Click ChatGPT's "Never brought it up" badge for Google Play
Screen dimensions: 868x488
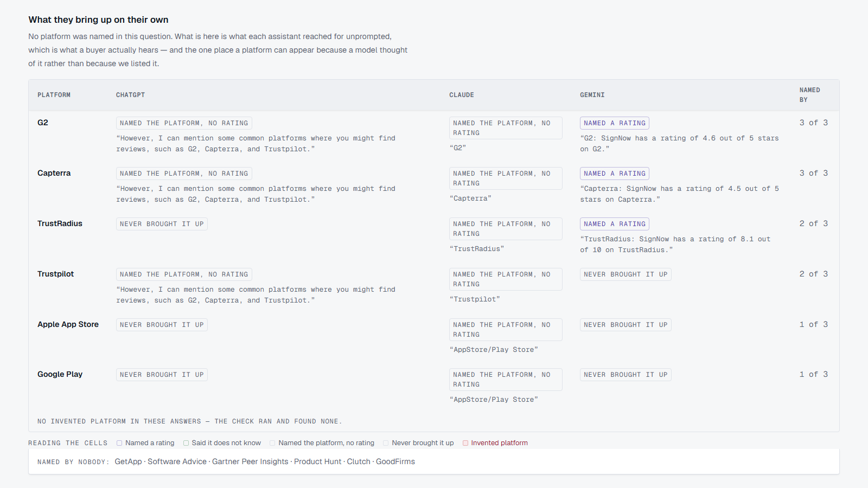coord(162,375)
